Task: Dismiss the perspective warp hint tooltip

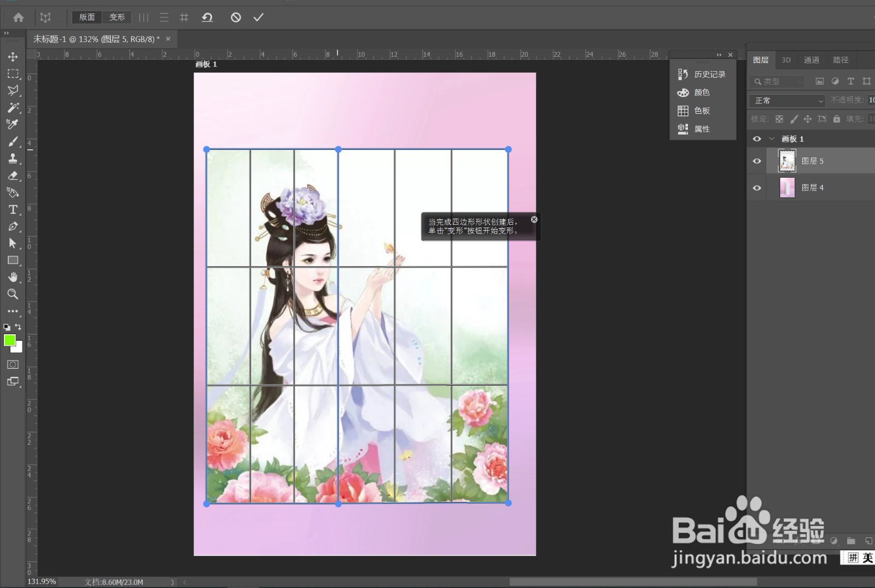Action: 534,219
